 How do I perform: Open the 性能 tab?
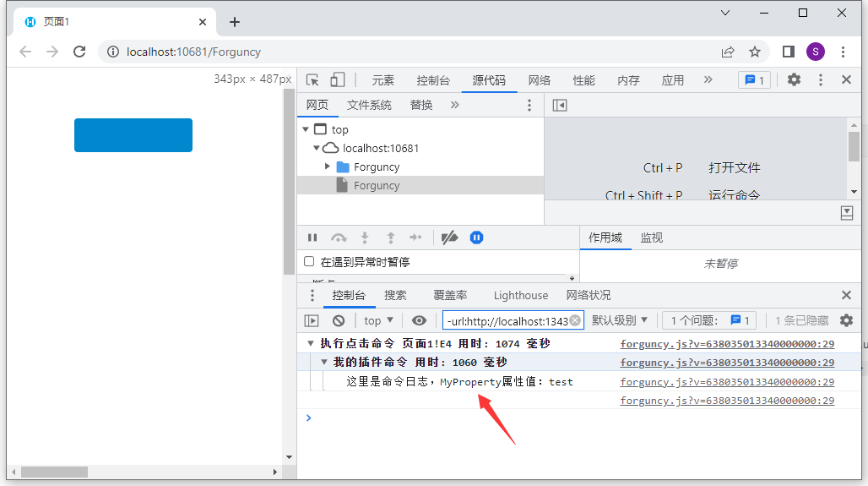coord(583,80)
